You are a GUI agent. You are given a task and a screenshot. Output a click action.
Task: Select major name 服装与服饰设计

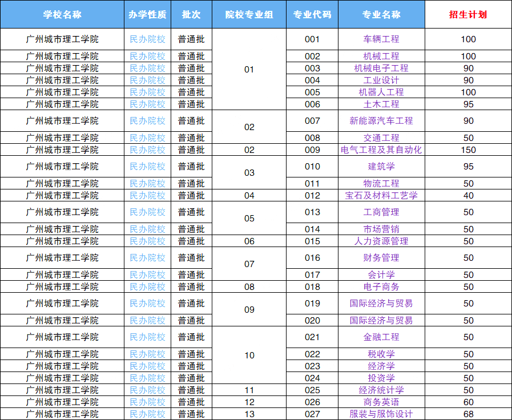pos(381,414)
